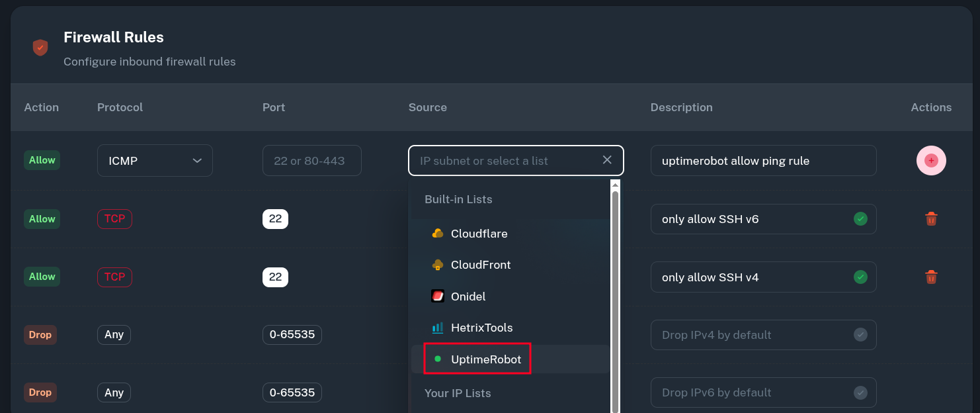The width and height of the screenshot is (980, 413).
Task: Choose HetrixTools in the source list
Action: click(481, 328)
